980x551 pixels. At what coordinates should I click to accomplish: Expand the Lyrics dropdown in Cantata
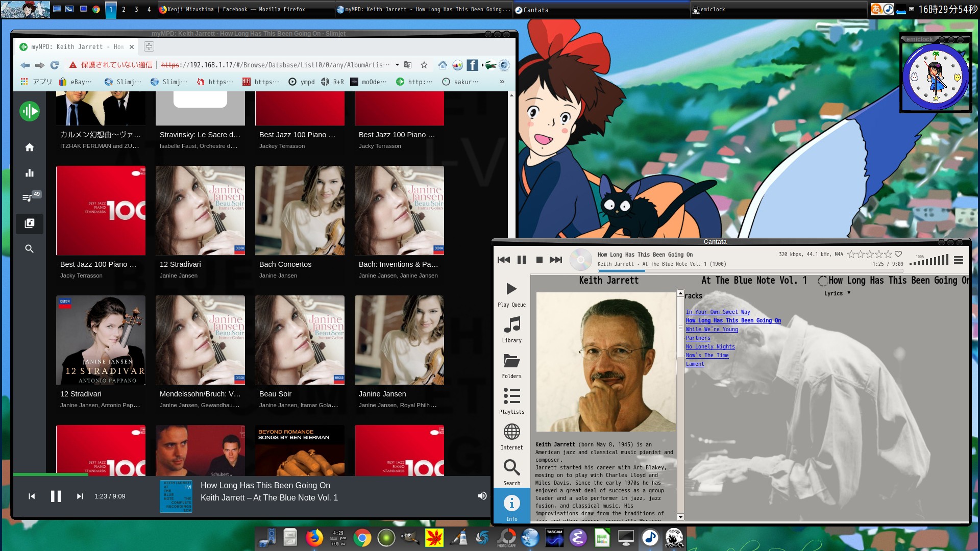tap(837, 293)
